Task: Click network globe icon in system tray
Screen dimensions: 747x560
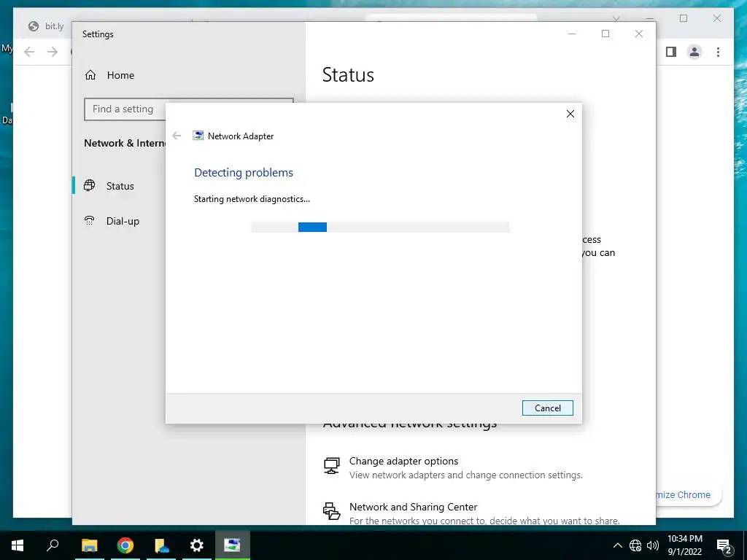Action: pyautogui.click(x=635, y=545)
